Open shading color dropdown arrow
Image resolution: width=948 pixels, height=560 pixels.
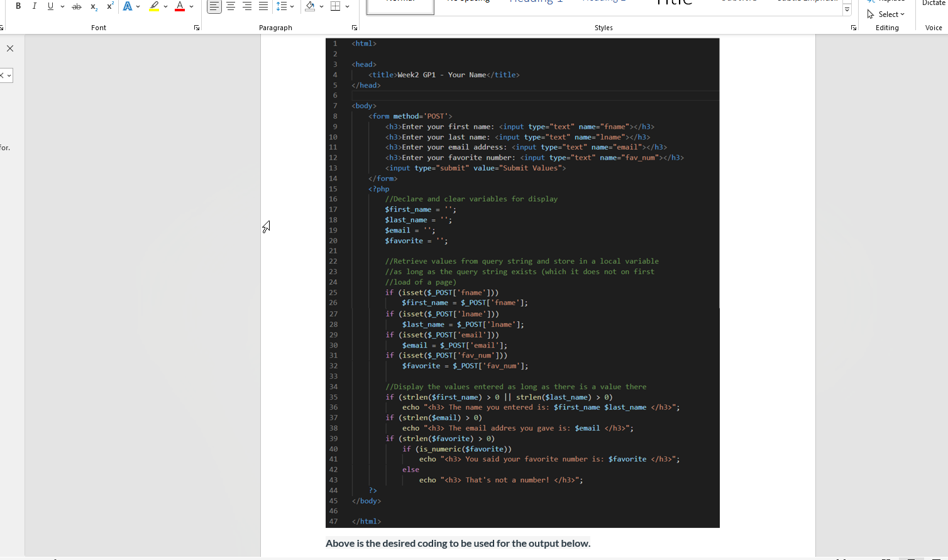pos(321,6)
